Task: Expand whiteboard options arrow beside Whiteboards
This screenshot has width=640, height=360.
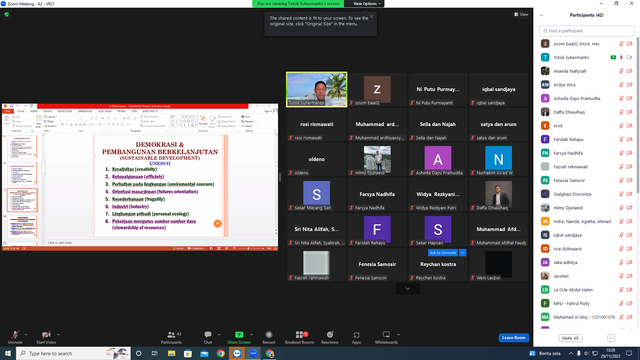Action: pyautogui.click(x=398, y=335)
